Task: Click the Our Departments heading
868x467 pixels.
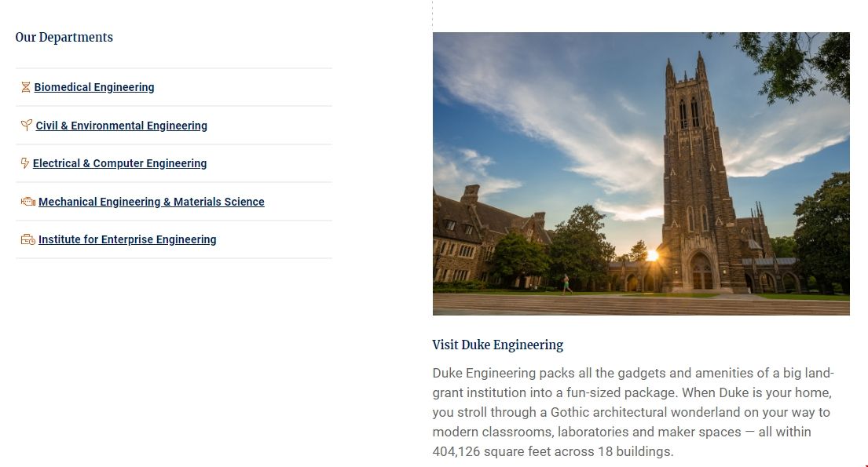Action: (x=64, y=37)
